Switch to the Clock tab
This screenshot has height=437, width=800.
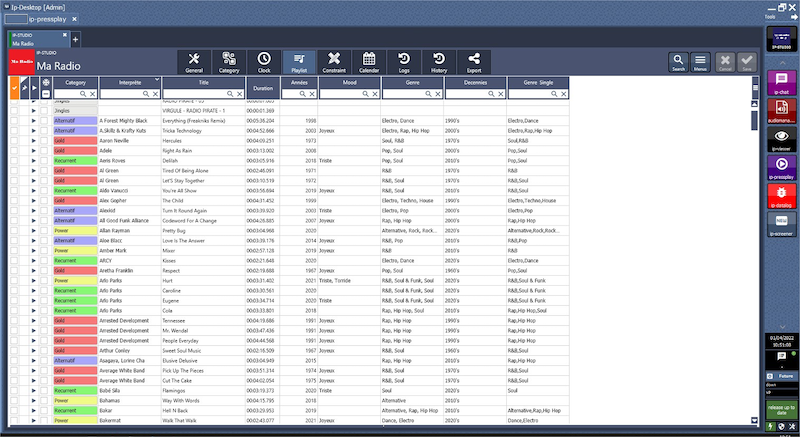click(x=264, y=62)
